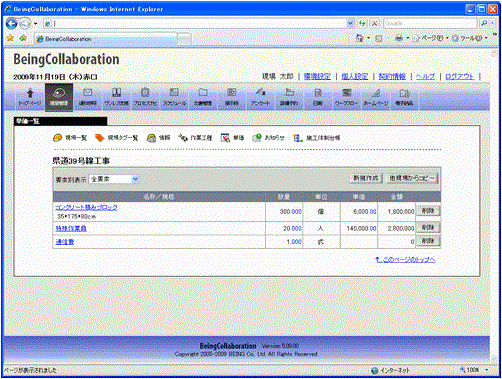
Task: Expand the recent pages dropdown next to Forward
Action: point(35,24)
